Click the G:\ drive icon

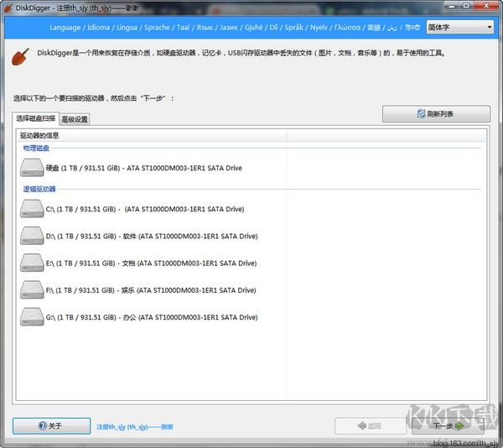(32, 317)
